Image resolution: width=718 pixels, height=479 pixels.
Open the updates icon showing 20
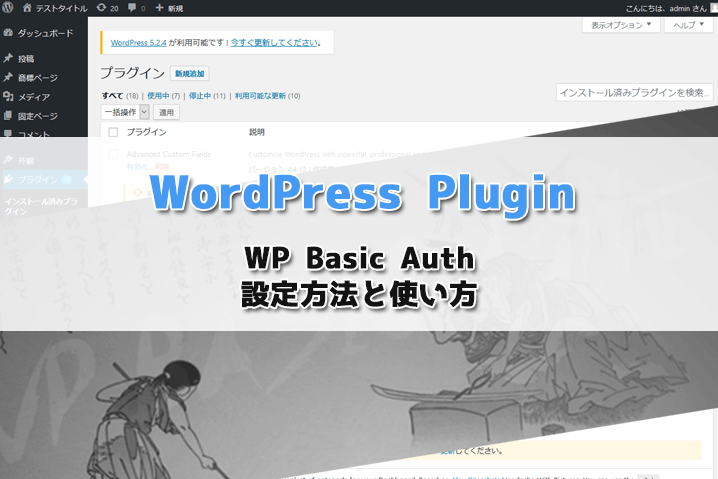click(x=108, y=8)
